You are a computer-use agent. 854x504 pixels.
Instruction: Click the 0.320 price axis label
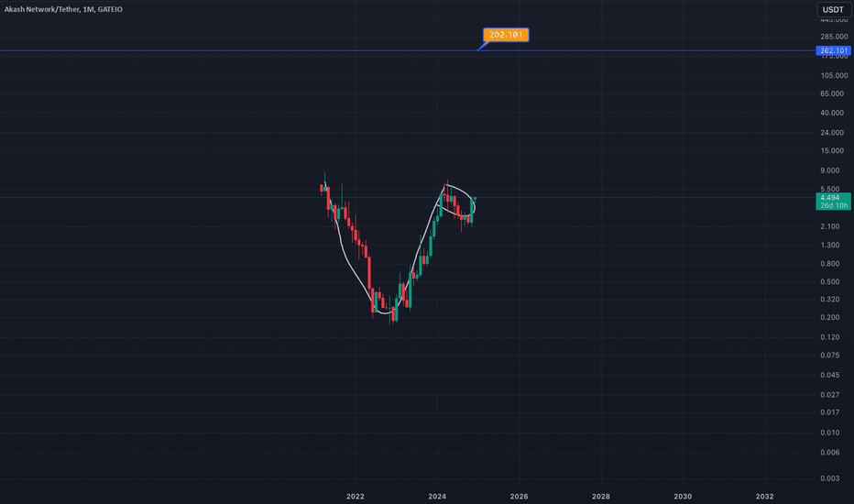tap(830, 299)
